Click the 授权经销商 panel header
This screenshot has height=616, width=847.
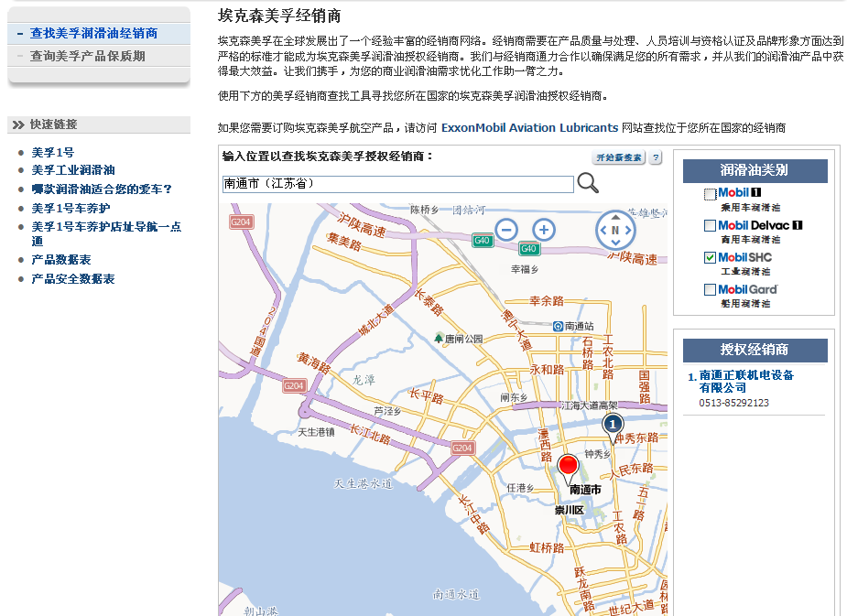point(755,350)
